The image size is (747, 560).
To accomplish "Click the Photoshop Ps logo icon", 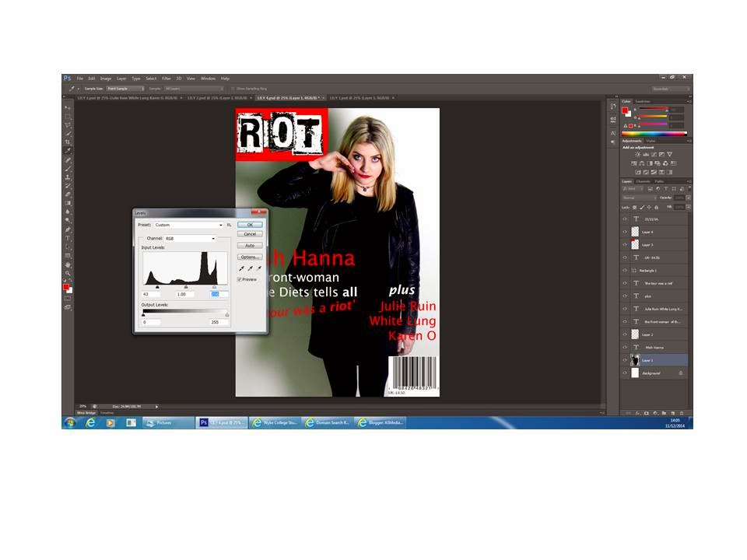I will pos(67,78).
